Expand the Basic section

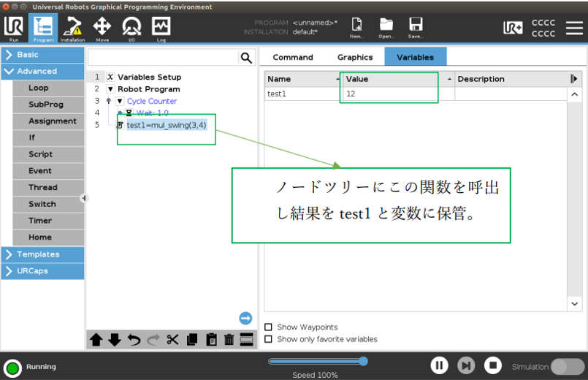tap(43, 55)
